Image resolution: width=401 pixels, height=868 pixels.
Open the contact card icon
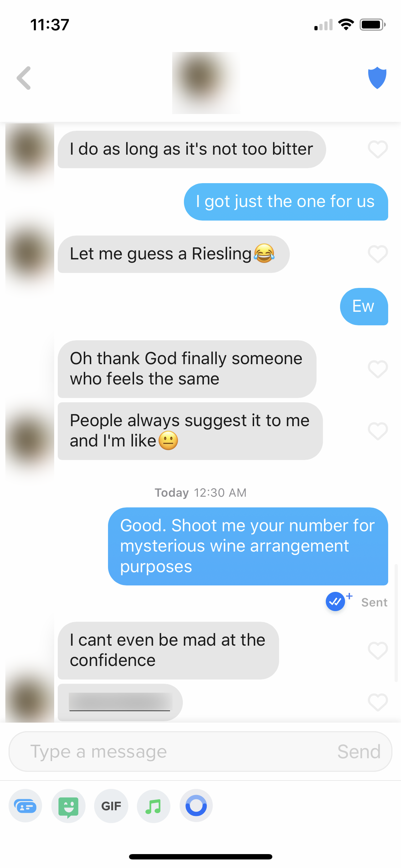[25, 806]
